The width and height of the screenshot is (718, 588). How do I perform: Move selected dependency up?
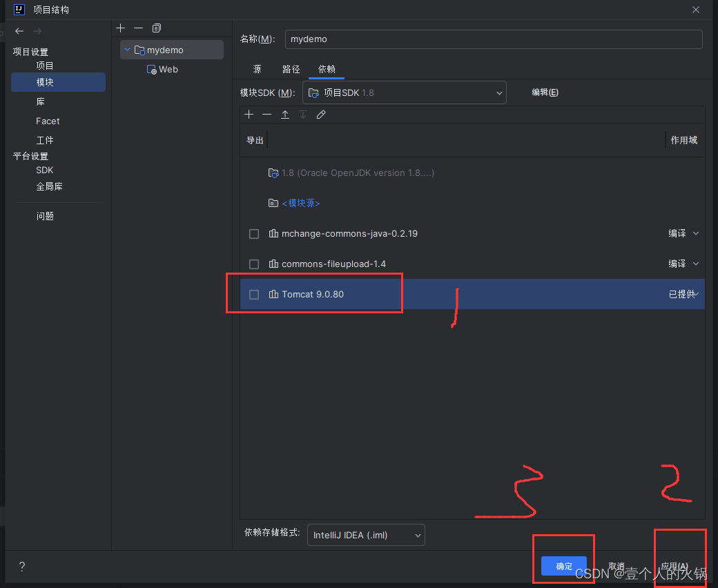[x=285, y=115]
